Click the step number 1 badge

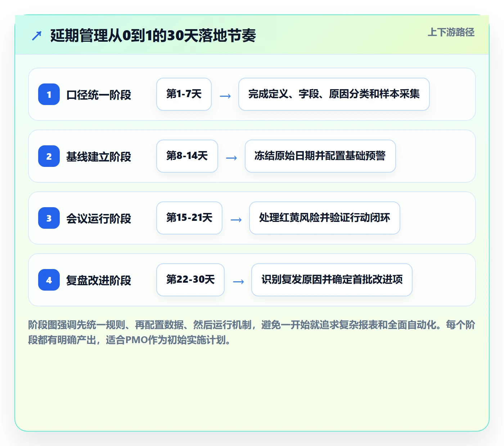(49, 94)
